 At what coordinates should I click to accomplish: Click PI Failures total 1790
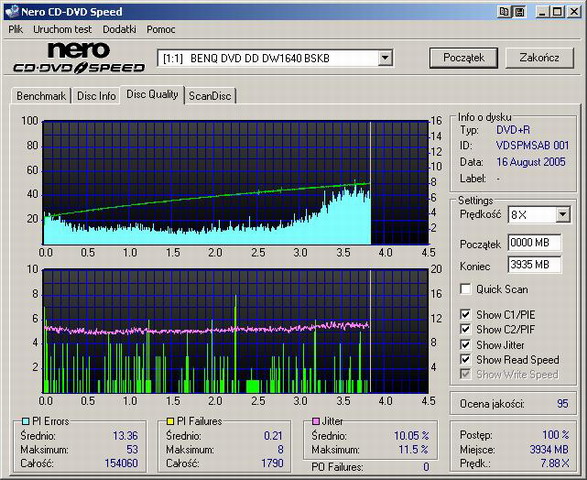pos(272,463)
